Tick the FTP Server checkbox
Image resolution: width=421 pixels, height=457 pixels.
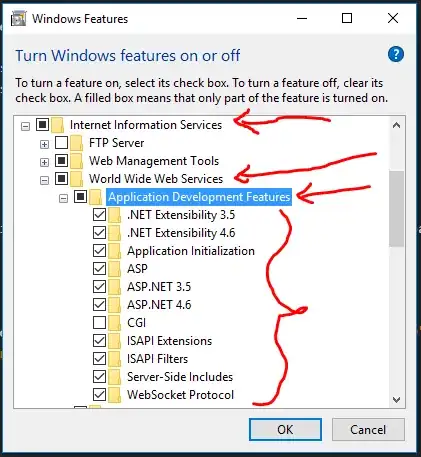(61, 143)
